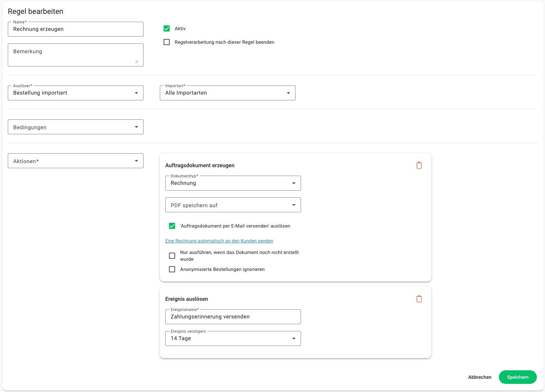The image size is (545, 392).
Task: Click the 'Auftragsdokument erzeugen' card title
Action: 200,165
